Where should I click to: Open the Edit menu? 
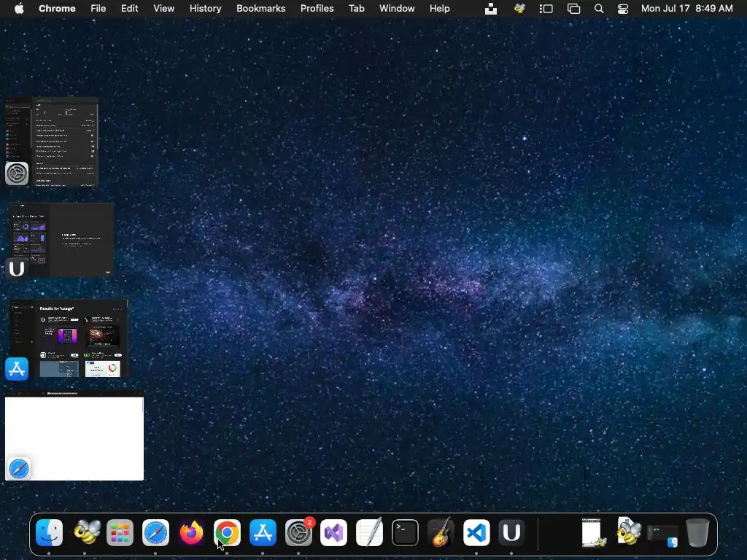click(130, 9)
